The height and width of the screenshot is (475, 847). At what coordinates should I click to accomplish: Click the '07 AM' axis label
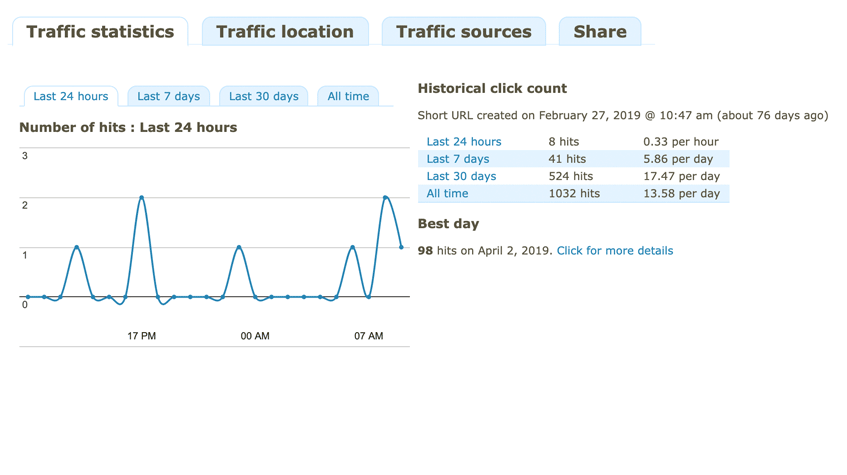(369, 336)
